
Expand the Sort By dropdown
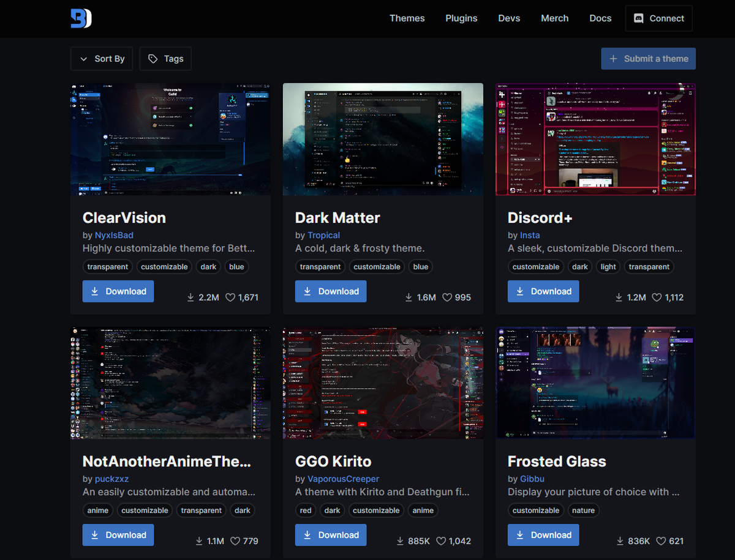click(x=102, y=59)
